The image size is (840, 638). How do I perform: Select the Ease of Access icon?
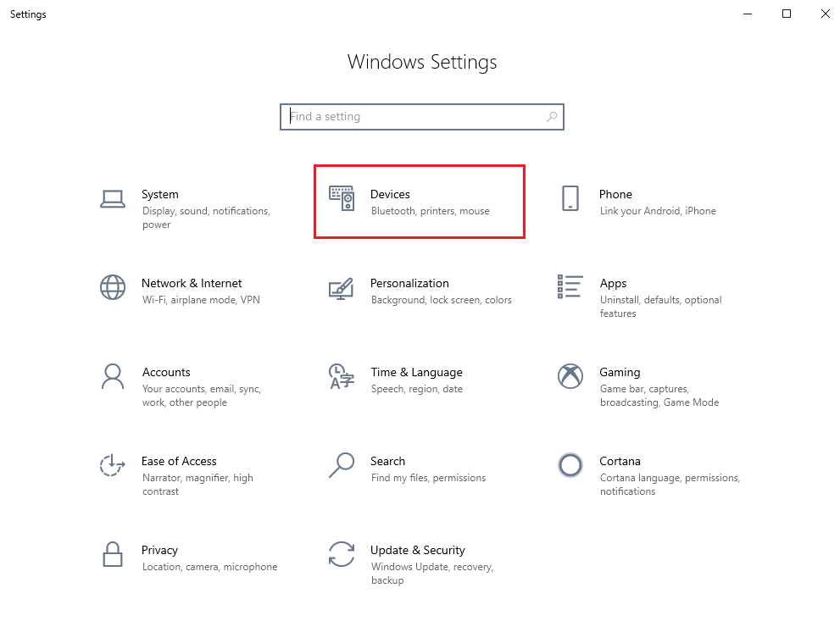(x=113, y=465)
